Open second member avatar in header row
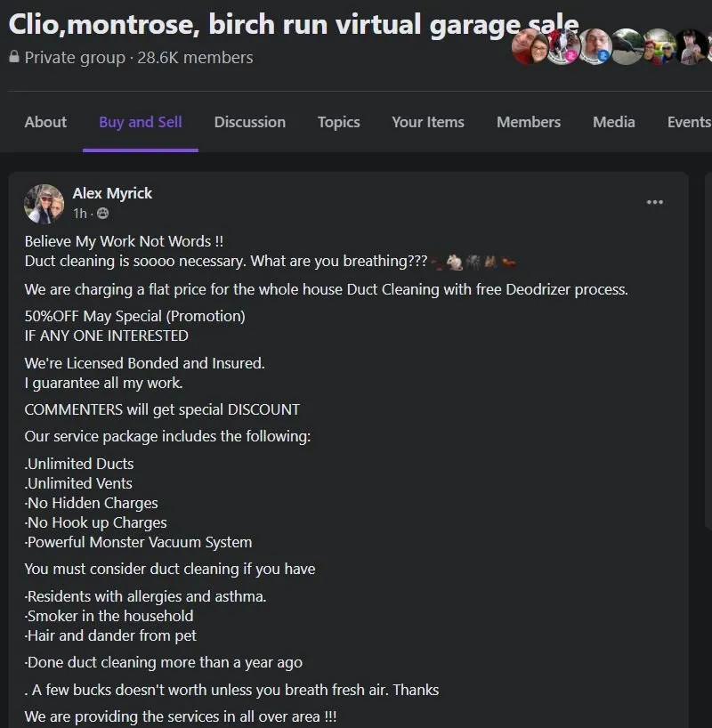This screenshot has height=728, width=712. 562,46
